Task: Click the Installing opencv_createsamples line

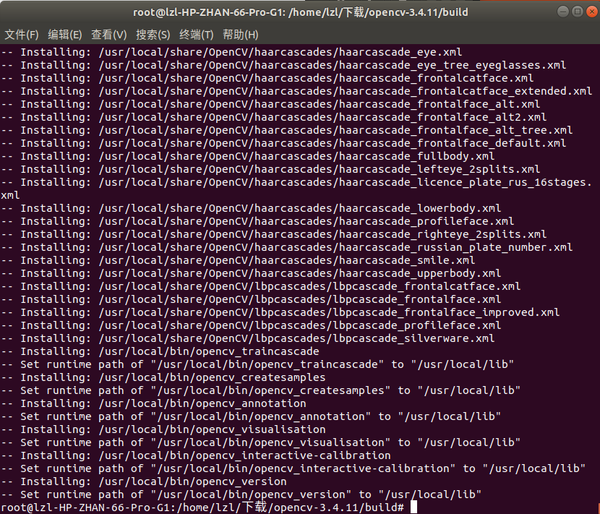Action: tap(163, 377)
